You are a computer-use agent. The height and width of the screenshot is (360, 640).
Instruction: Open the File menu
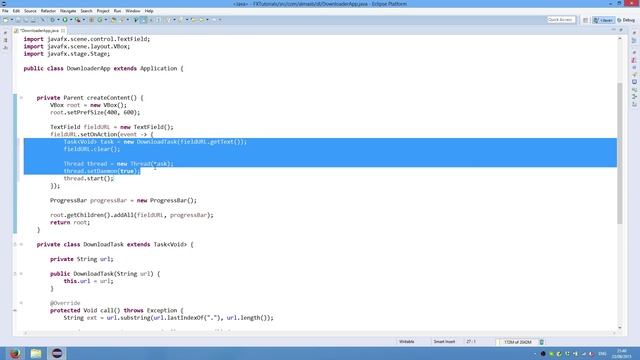click(x=5, y=11)
